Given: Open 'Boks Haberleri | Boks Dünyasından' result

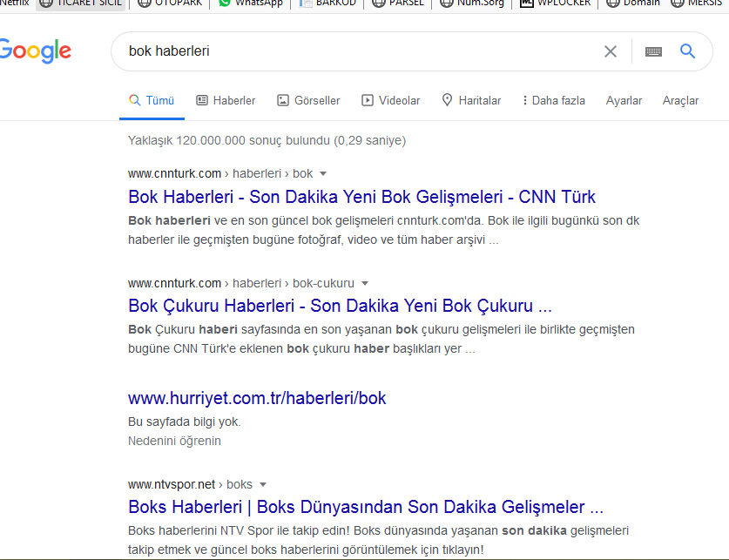Looking at the screenshot, I should coord(366,507).
